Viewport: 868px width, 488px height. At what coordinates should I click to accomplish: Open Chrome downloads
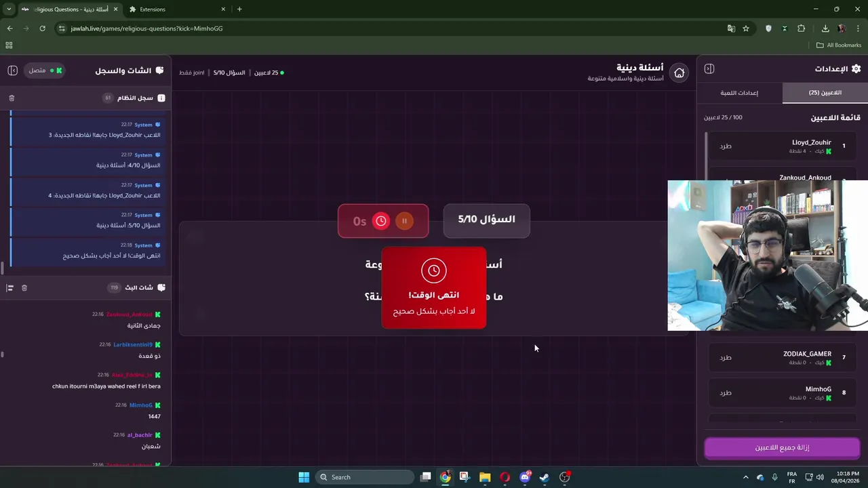tap(825, 28)
